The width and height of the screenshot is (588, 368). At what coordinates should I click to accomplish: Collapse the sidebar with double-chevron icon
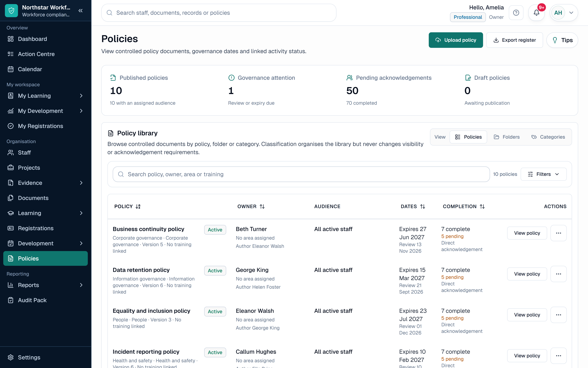coord(81,11)
